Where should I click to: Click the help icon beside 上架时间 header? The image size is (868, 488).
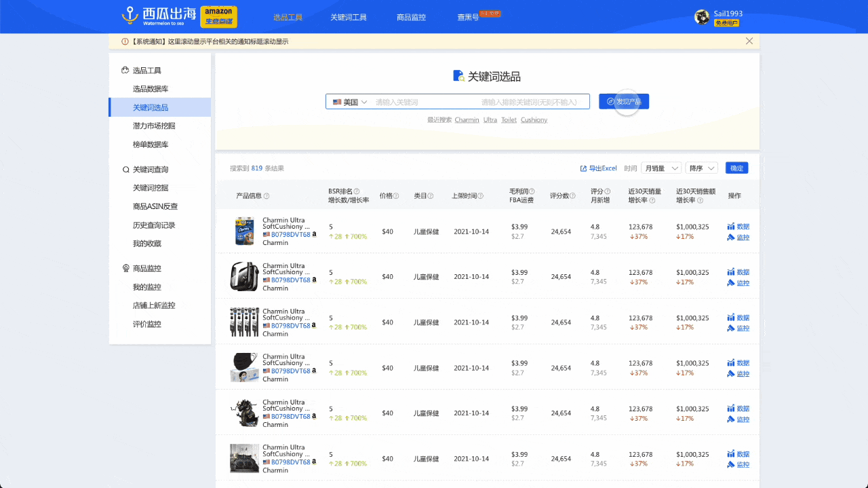480,196
